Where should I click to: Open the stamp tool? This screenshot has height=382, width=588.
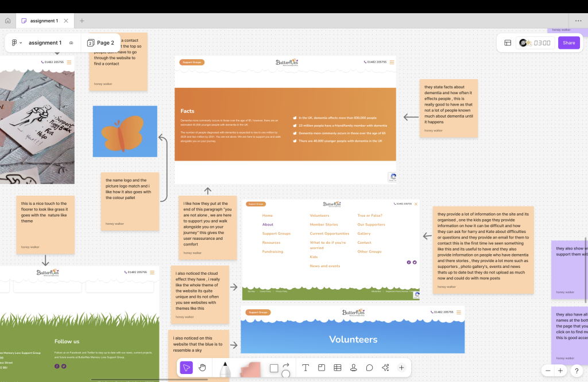click(x=354, y=368)
